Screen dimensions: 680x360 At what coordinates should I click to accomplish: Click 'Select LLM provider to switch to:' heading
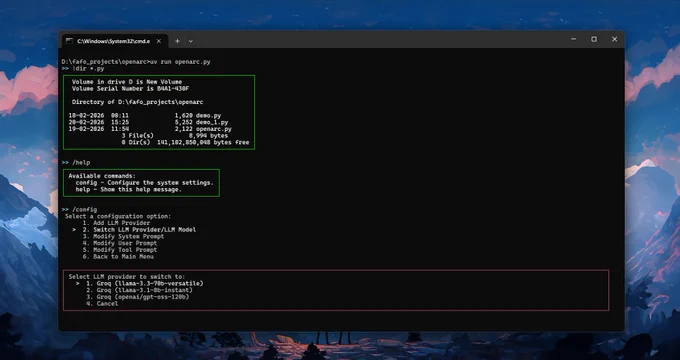tap(127, 276)
